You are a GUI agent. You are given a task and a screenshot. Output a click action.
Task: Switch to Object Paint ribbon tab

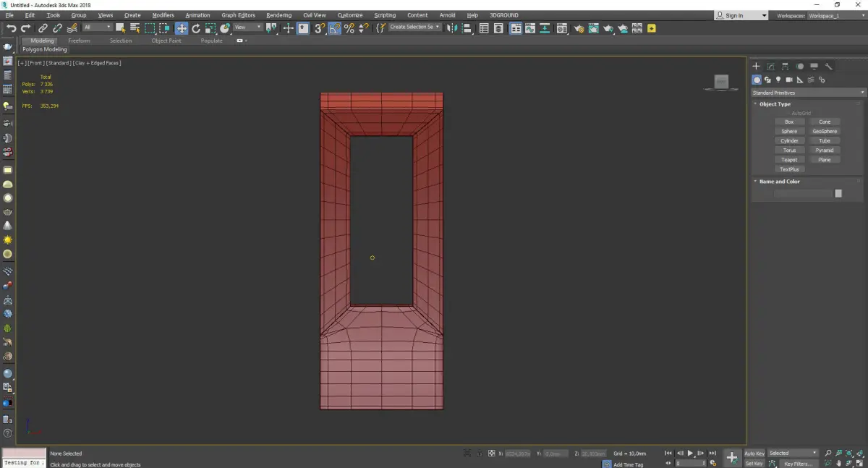coord(166,41)
